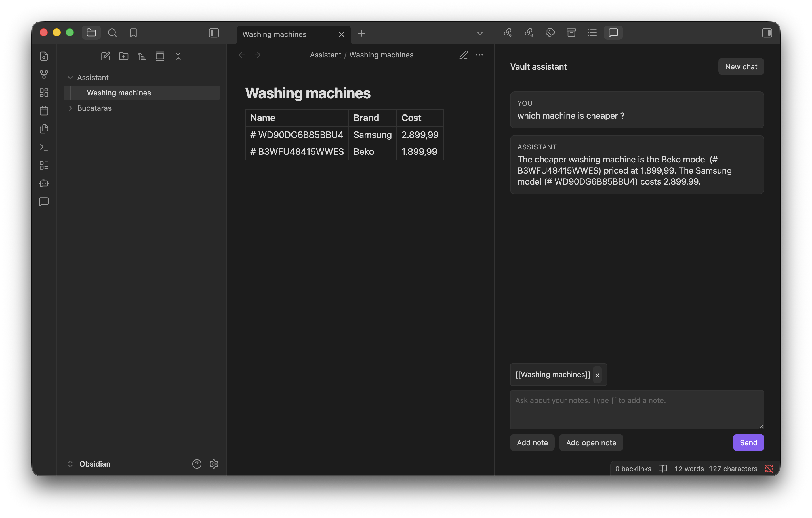Image resolution: width=812 pixels, height=518 pixels.
Task: Click the Cost column header
Action: click(420, 118)
